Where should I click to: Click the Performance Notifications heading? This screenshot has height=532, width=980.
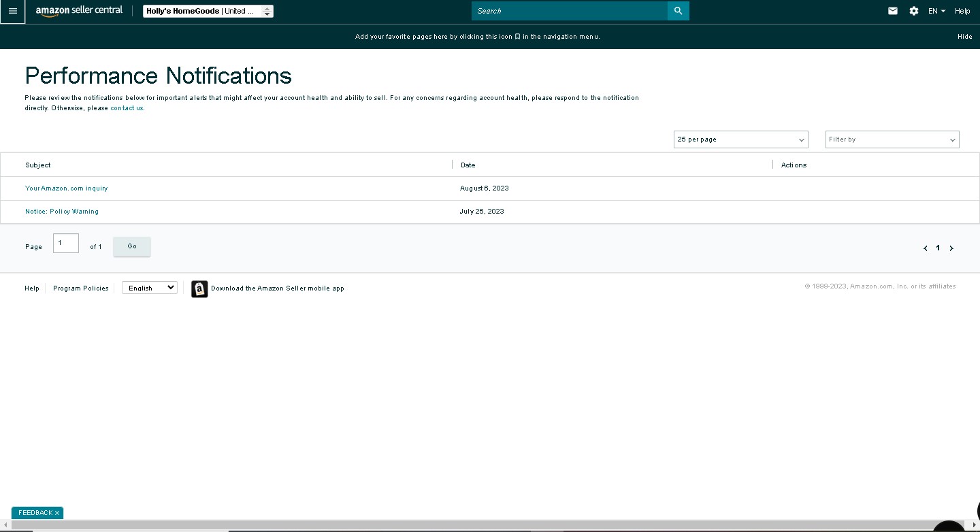click(x=159, y=76)
